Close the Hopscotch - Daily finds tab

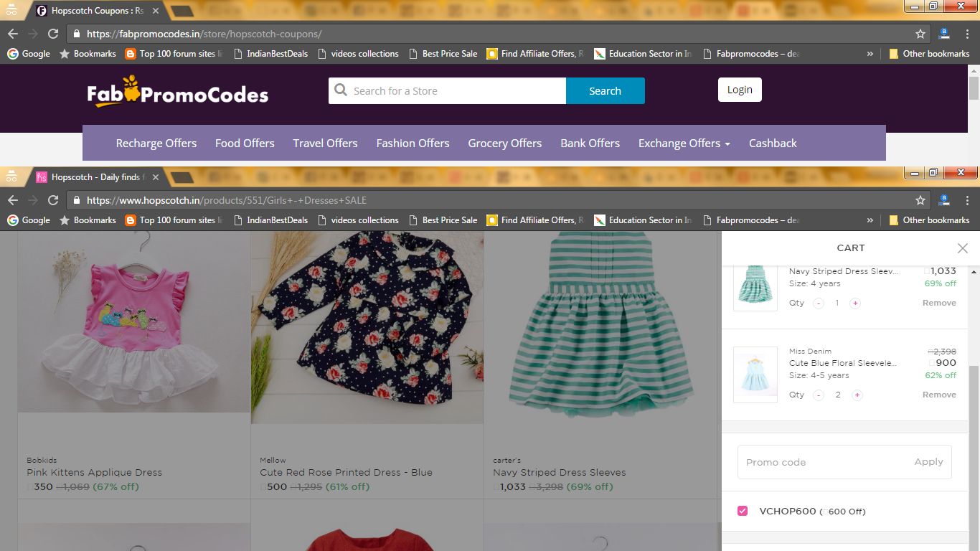point(156,177)
